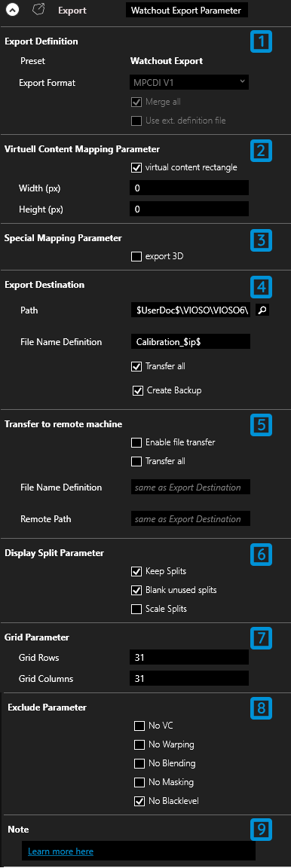Enable the export 3D checkbox

tap(136, 256)
